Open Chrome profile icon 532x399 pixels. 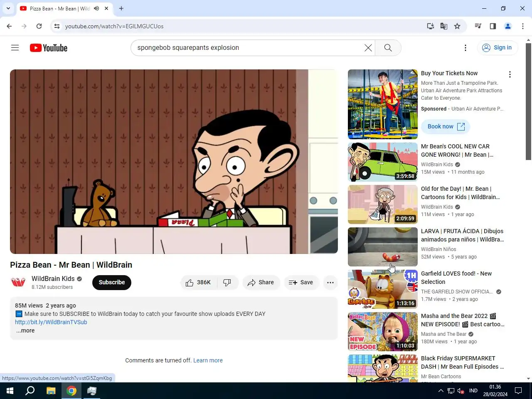click(x=508, y=26)
